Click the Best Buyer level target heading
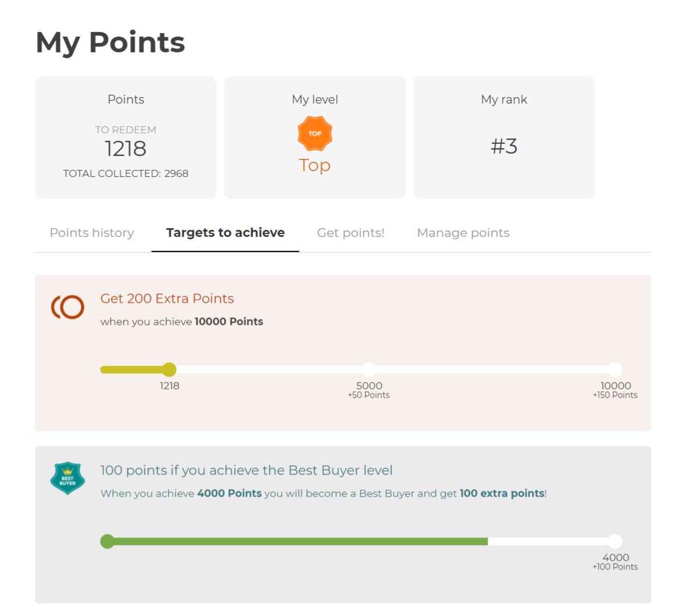The height and width of the screenshot is (616, 685). [246, 470]
